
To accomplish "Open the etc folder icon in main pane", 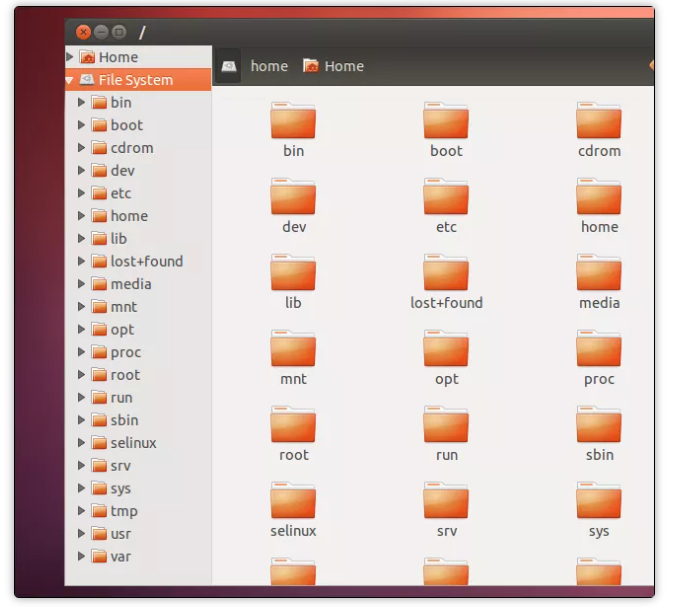I will pyautogui.click(x=446, y=197).
